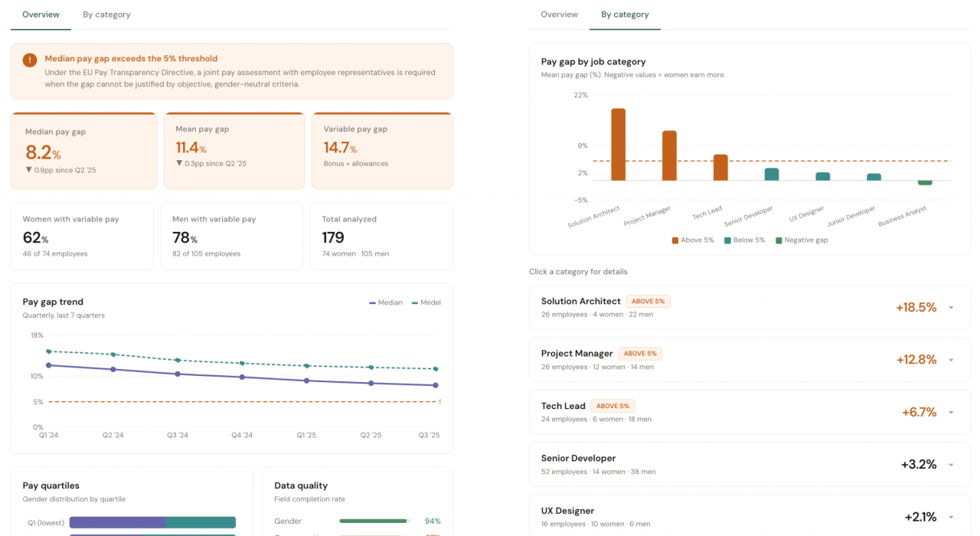Expand the Senior Developer row chevron
This screenshot has width=980, height=536.
(951, 465)
